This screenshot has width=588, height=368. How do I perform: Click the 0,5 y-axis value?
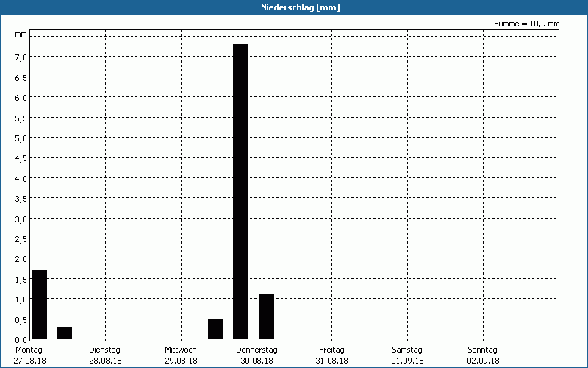pyautogui.click(x=21, y=320)
